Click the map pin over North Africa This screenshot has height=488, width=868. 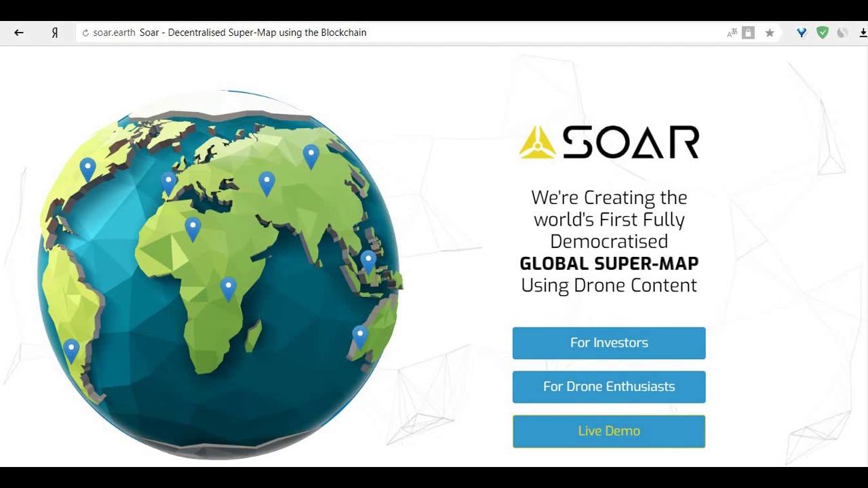(193, 229)
